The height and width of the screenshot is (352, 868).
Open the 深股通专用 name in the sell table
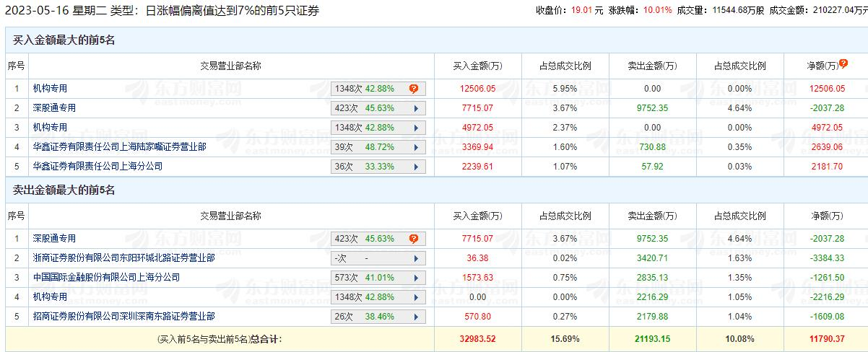pyautogui.click(x=54, y=239)
